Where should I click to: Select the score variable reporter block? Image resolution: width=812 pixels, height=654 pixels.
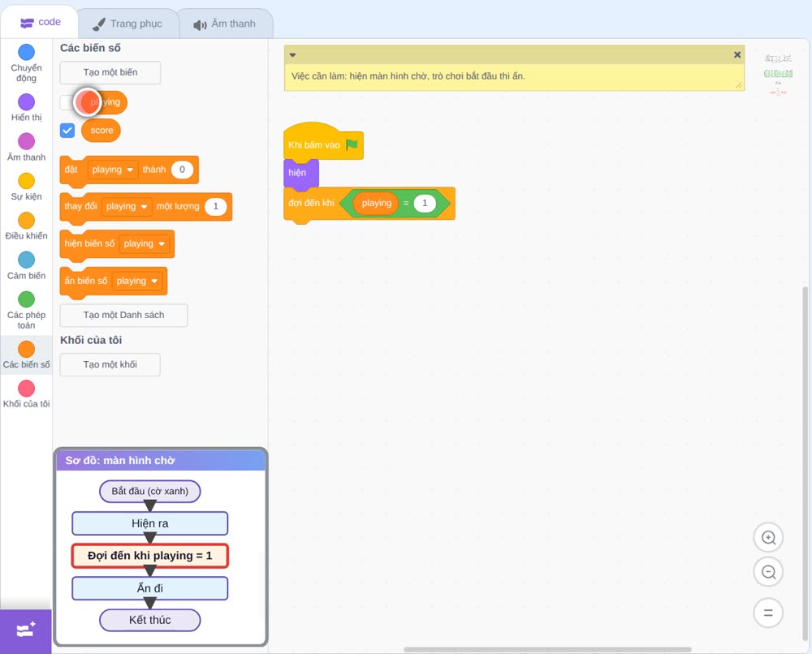coord(101,131)
